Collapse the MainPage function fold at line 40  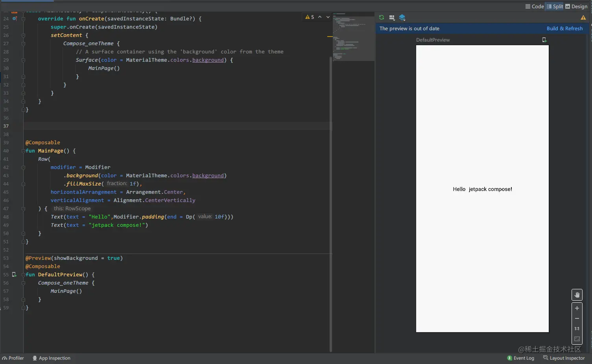pyautogui.click(x=23, y=151)
